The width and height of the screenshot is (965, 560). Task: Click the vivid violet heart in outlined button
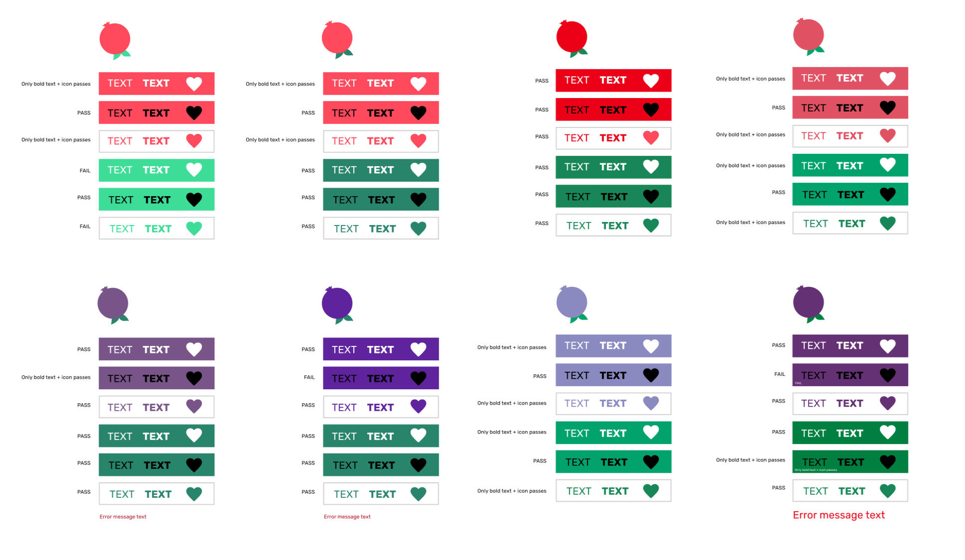(x=418, y=407)
